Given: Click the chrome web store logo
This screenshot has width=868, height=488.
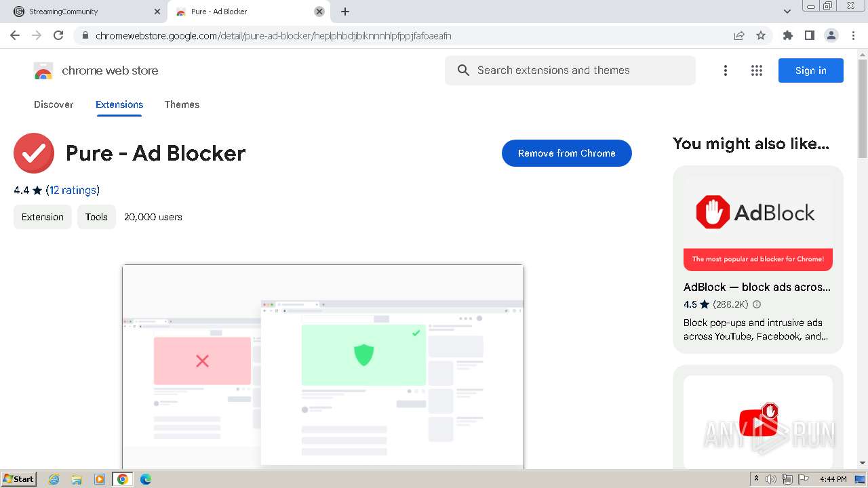Looking at the screenshot, I should pyautogui.click(x=96, y=70).
